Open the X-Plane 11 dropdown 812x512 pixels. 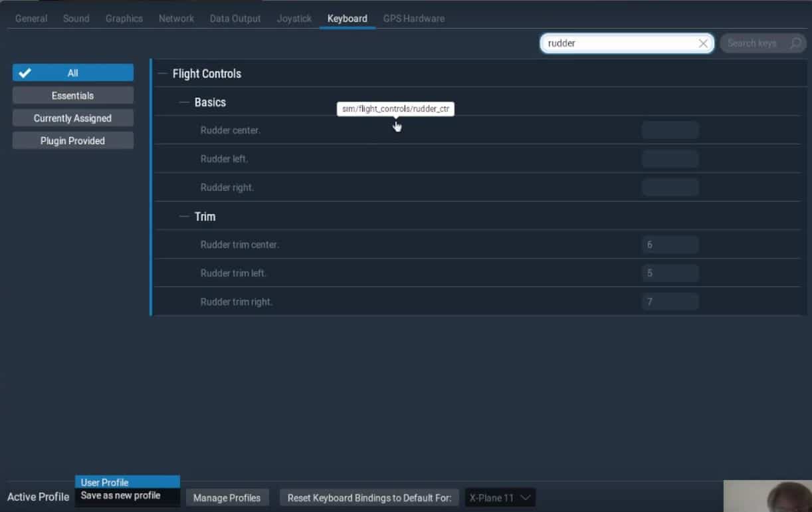(500, 498)
